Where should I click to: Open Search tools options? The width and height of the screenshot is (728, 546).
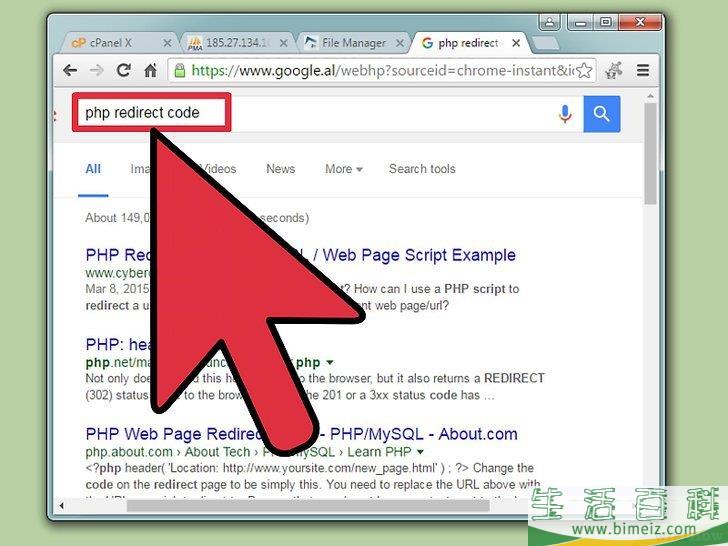[422, 169]
